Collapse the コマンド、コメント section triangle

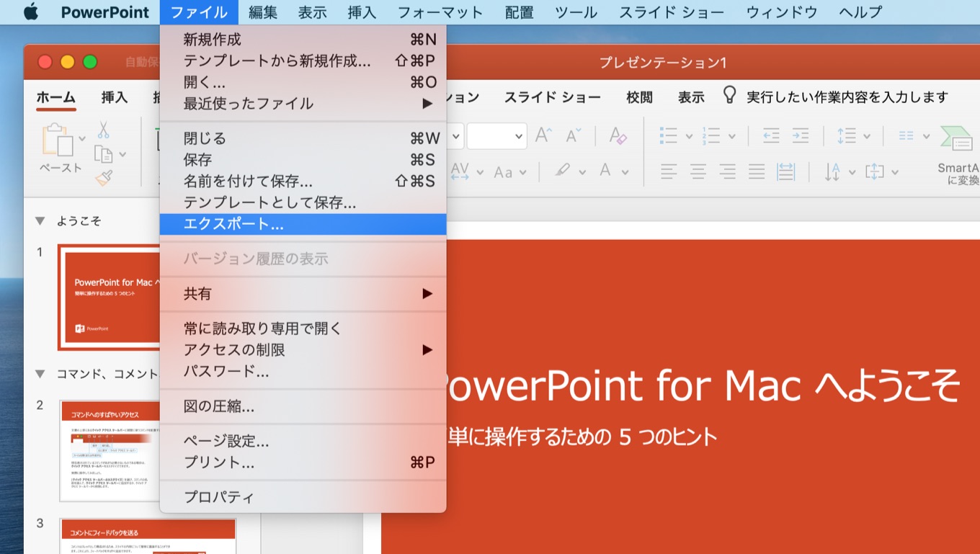[x=40, y=373]
